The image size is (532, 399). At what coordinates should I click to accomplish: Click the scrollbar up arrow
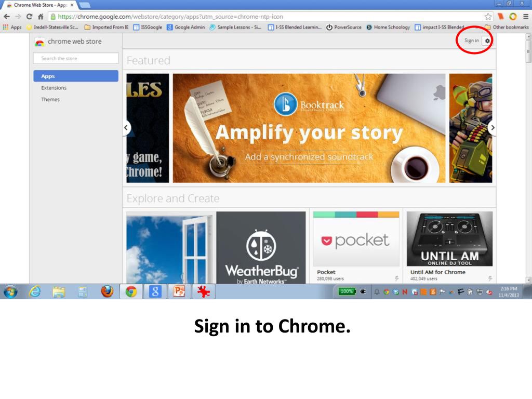pyautogui.click(x=528, y=36)
